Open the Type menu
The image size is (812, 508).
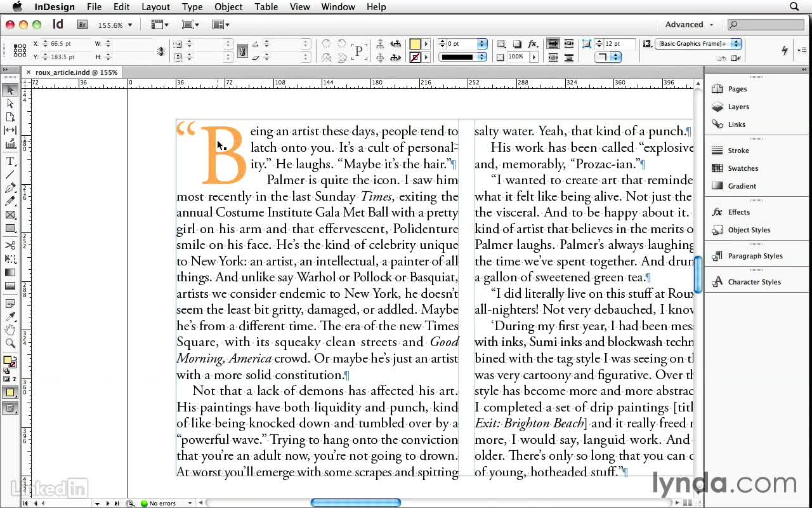point(192,7)
